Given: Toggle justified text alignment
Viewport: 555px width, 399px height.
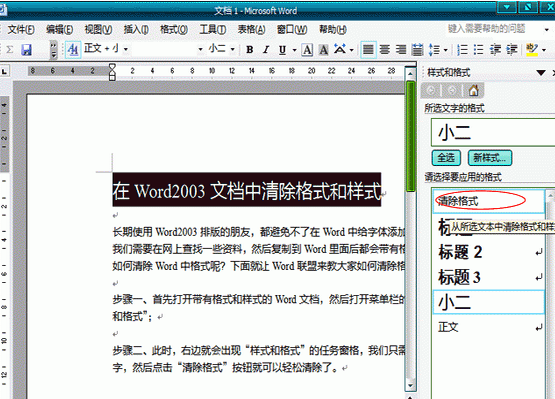Looking at the screenshot, I should click(x=368, y=50).
